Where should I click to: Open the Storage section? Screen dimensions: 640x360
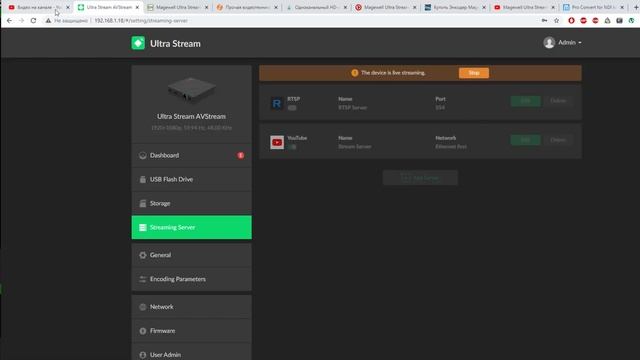click(191, 203)
